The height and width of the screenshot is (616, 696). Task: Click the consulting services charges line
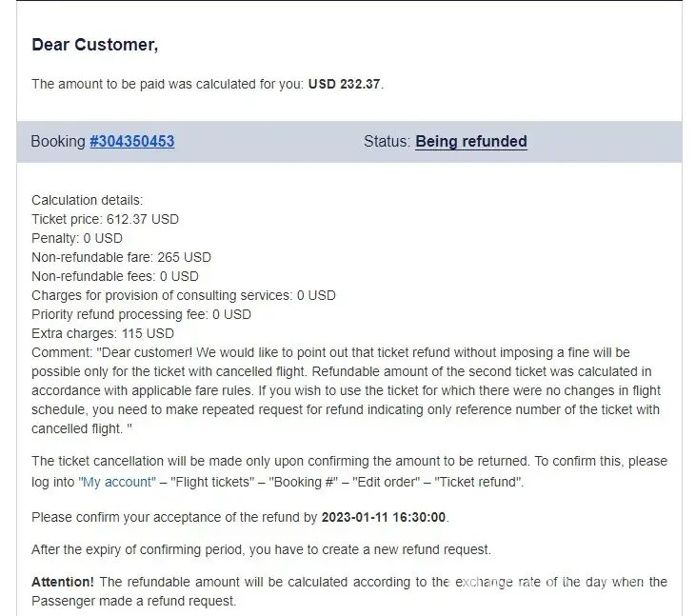tap(184, 295)
